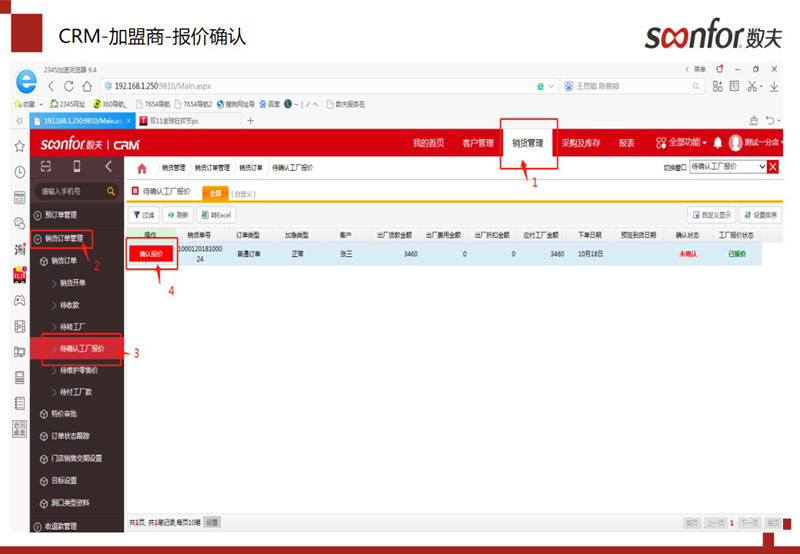This screenshot has width=800, height=554.
Task: Click the star favorites icon in the browser sidebar
Action: coord(19,146)
